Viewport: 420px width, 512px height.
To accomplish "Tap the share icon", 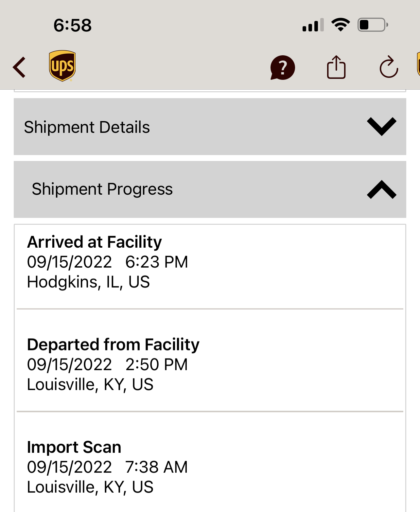I will coord(336,67).
